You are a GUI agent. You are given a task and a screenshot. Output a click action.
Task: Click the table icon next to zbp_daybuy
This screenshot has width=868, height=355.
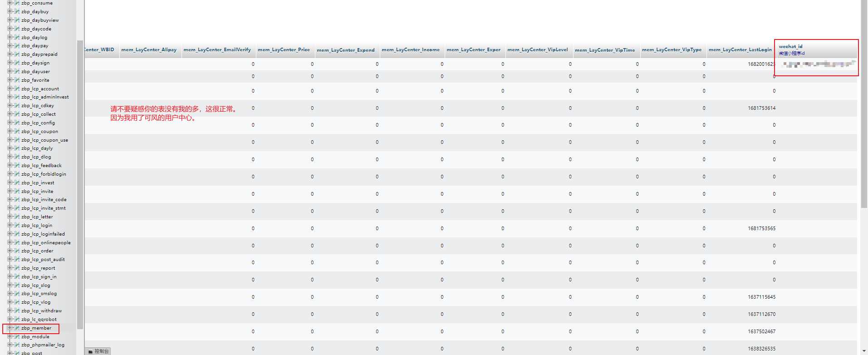[x=17, y=12]
